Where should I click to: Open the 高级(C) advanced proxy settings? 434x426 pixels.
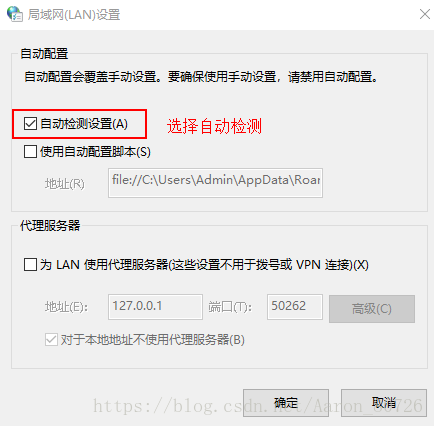372,309
